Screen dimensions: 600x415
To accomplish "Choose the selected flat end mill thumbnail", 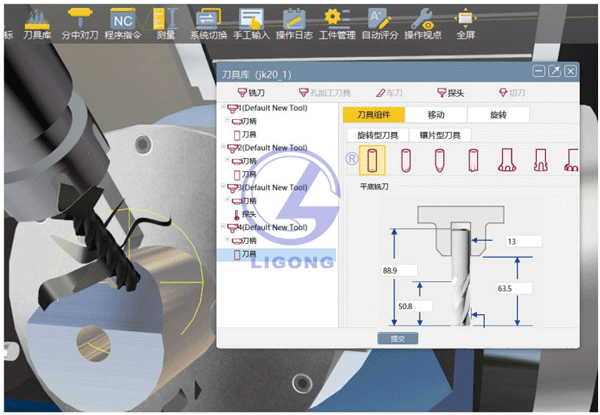I will point(372,159).
